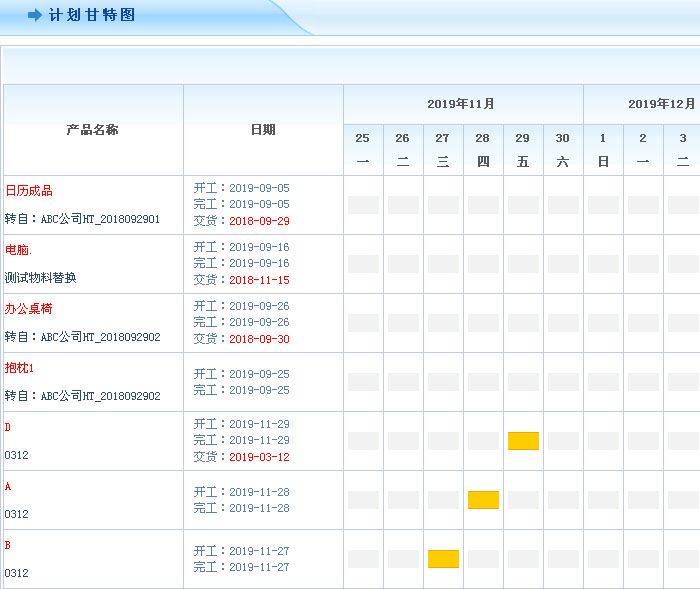700x589 pixels.
Task: Open the 抱枕1 product link
Action: coord(20,368)
